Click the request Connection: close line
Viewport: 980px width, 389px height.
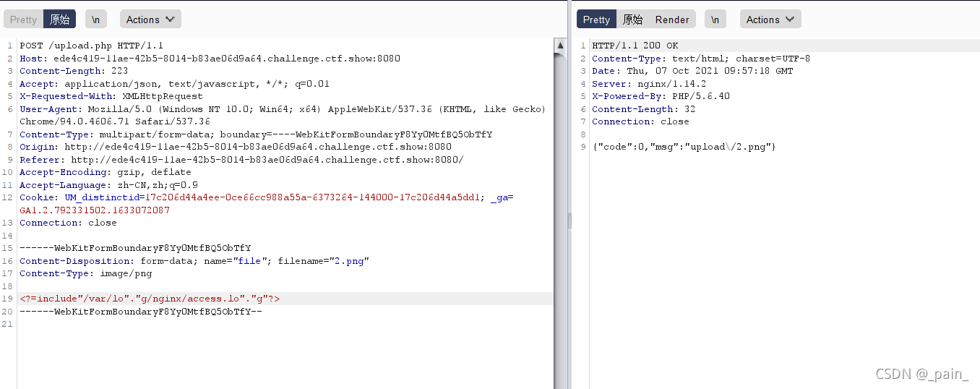[x=68, y=223]
